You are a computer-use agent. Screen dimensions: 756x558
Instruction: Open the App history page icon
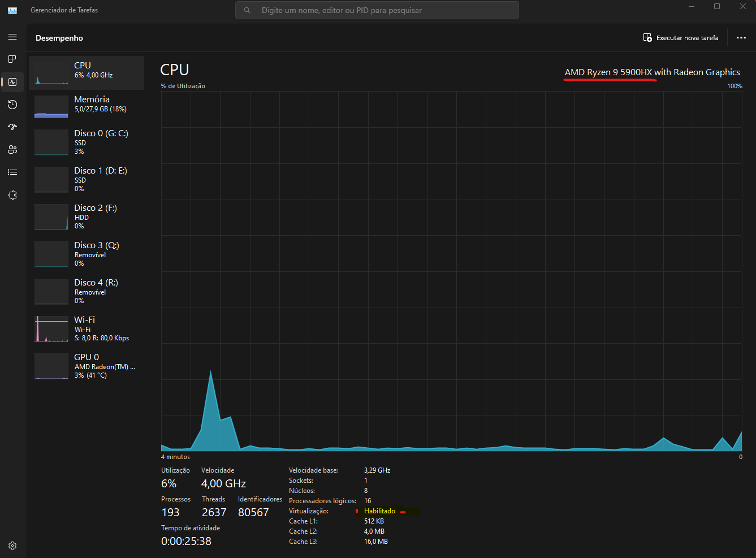pyautogui.click(x=12, y=105)
